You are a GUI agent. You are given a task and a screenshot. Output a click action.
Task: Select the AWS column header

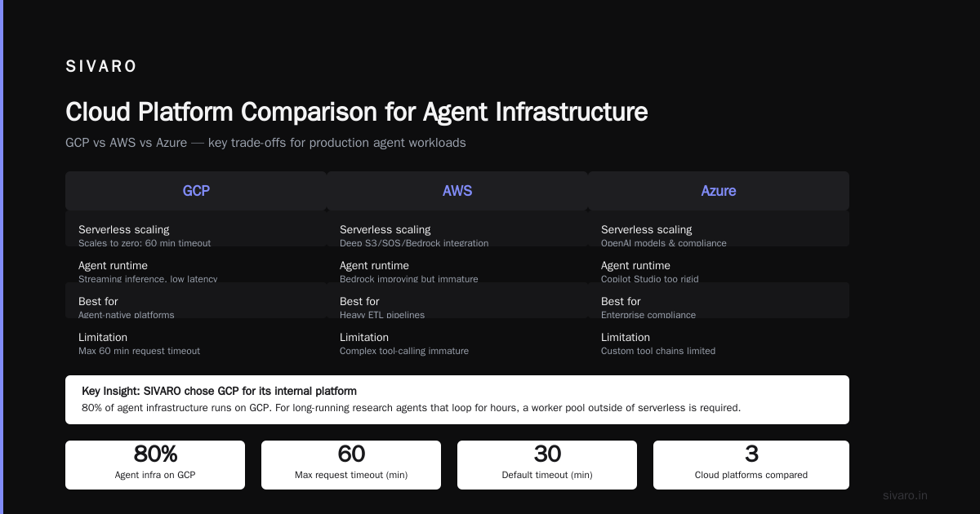click(x=457, y=191)
